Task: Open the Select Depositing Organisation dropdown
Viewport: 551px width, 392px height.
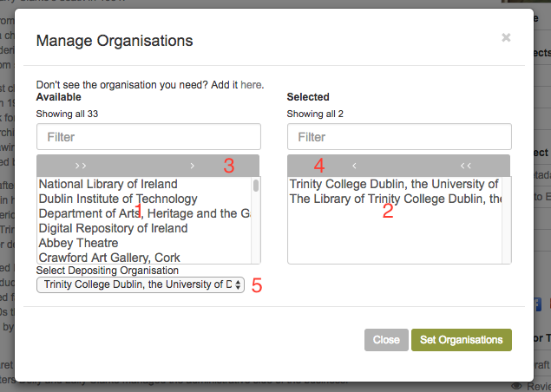Action: coord(141,284)
